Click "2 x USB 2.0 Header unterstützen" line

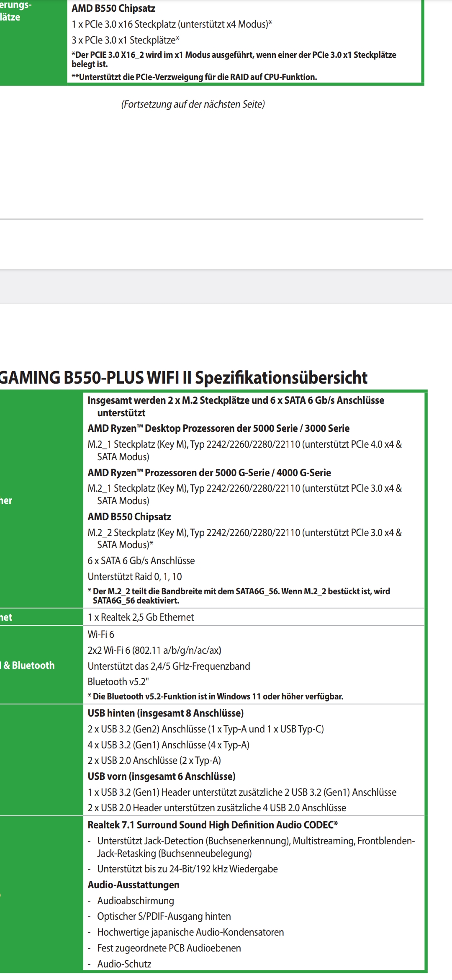(x=217, y=808)
